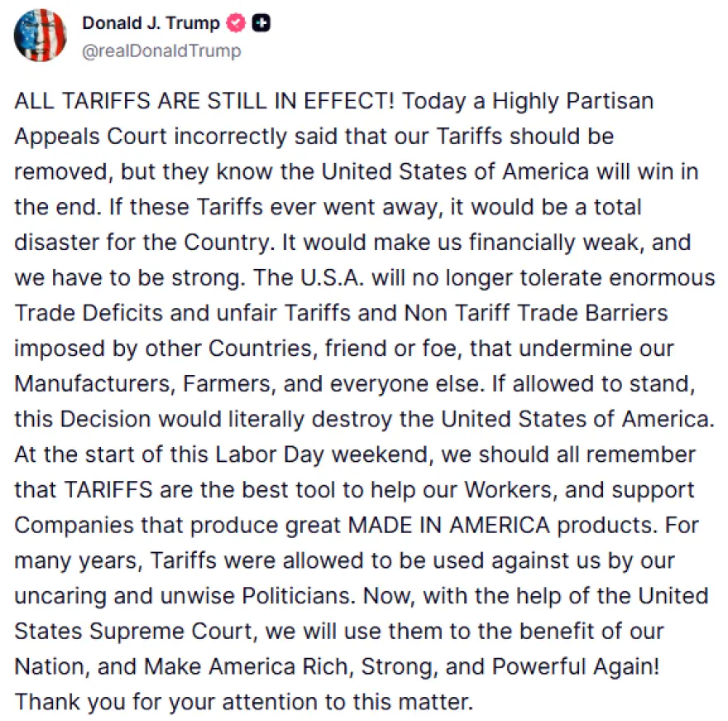Click the black plus badge icon
Viewport: 728px width, 721px height.
(x=261, y=23)
